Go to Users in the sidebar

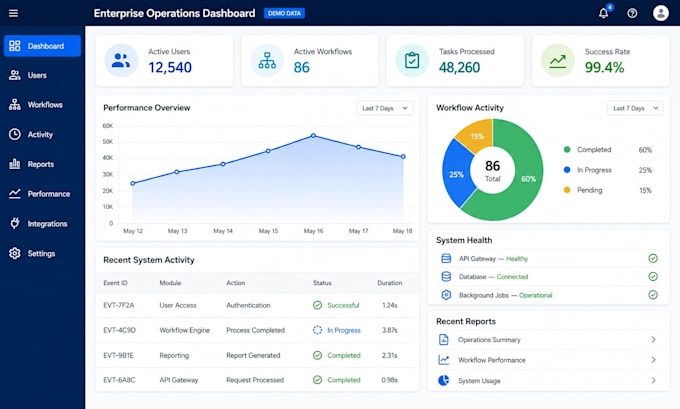click(42, 75)
